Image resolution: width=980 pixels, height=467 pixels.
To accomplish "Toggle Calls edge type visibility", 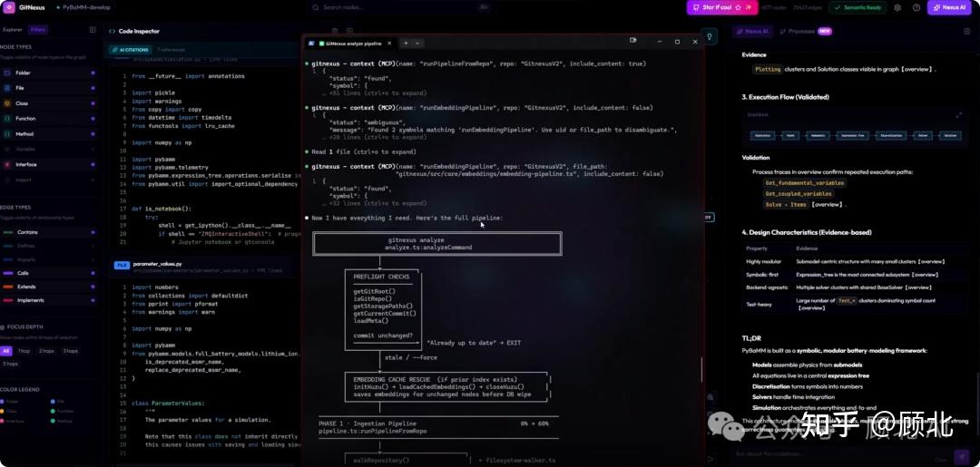I will click(49, 273).
